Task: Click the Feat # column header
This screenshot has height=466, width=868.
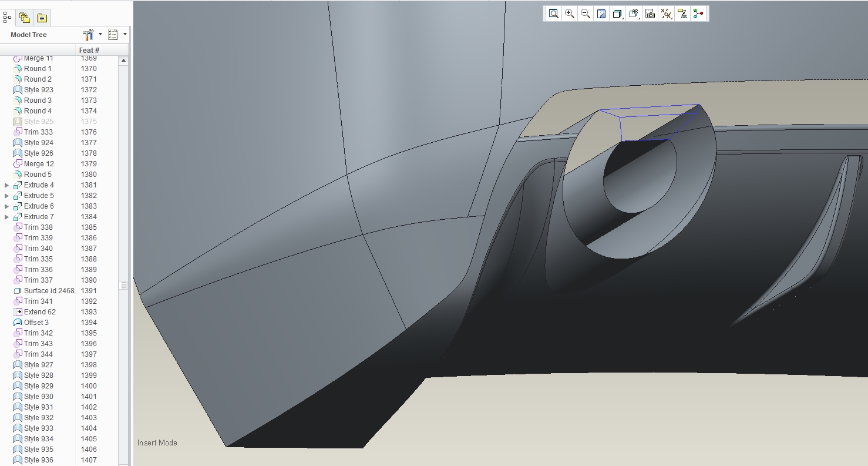Action: click(89, 51)
